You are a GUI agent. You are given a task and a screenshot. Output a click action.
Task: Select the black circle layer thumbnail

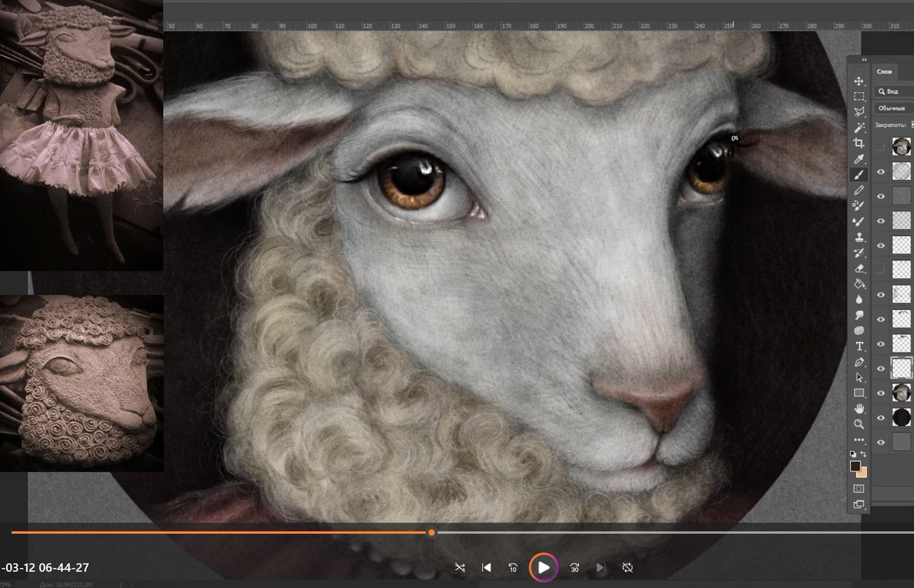click(x=902, y=417)
